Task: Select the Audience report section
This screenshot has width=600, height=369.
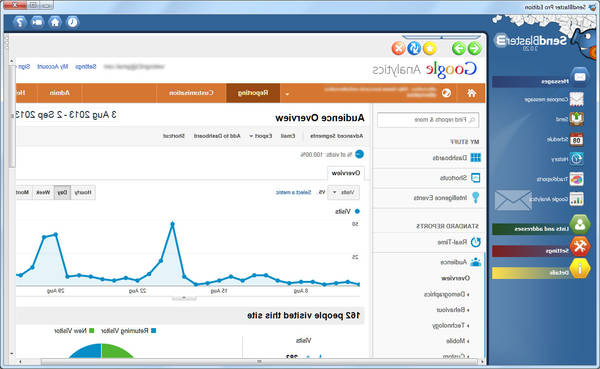Action: [x=460, y=262]
